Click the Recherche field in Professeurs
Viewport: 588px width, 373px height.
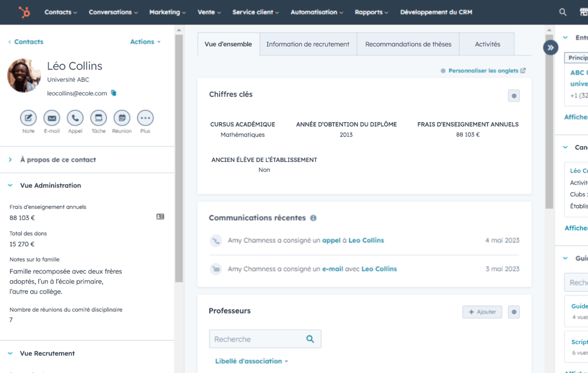tap(257, 339)
